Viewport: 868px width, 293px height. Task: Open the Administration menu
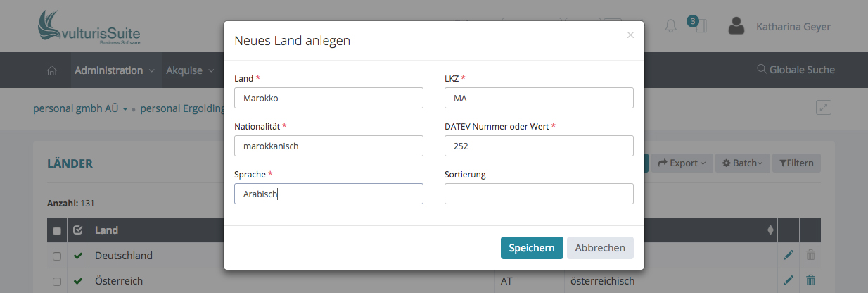click(115, 70)
